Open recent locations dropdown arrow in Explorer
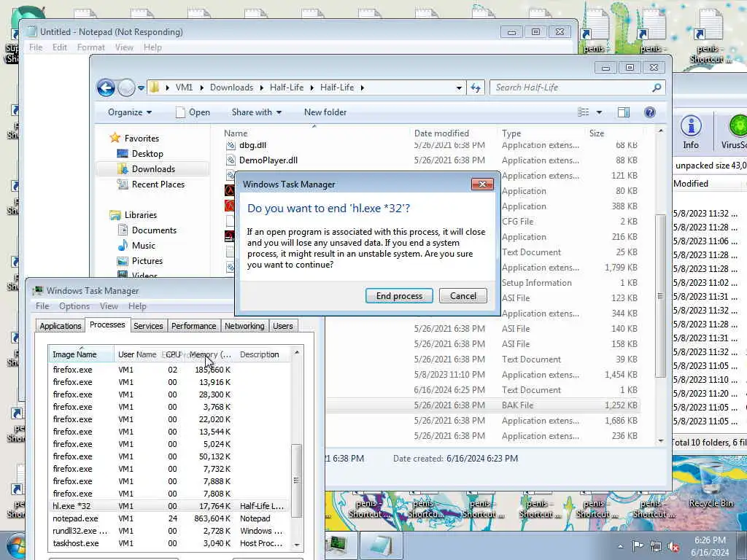 point(141,88)
